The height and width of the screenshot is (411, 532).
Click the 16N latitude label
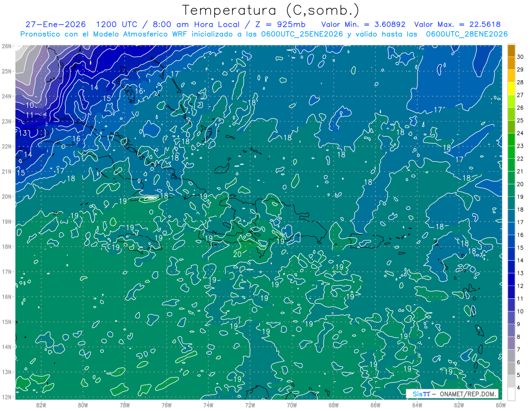tap(7, 296)
